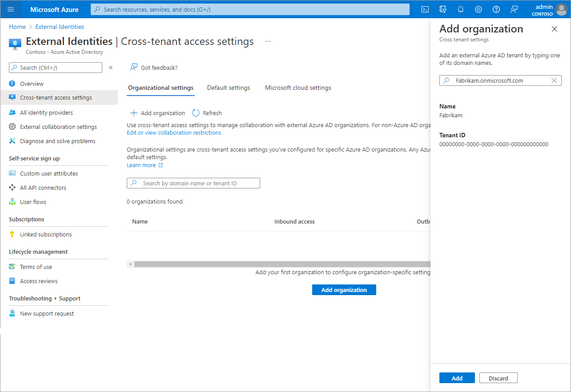Close the Add organization panel
571x392 pixels.
tap(554, 28)
